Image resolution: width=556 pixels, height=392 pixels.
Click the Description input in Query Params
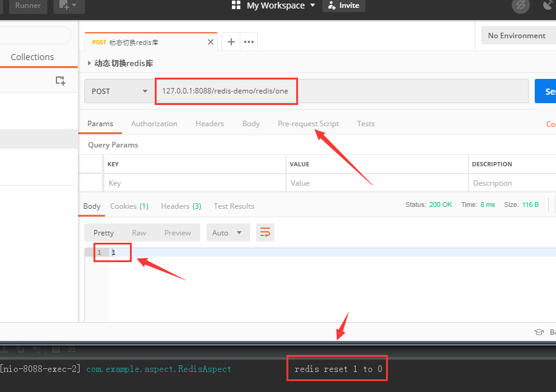[512, 183]
